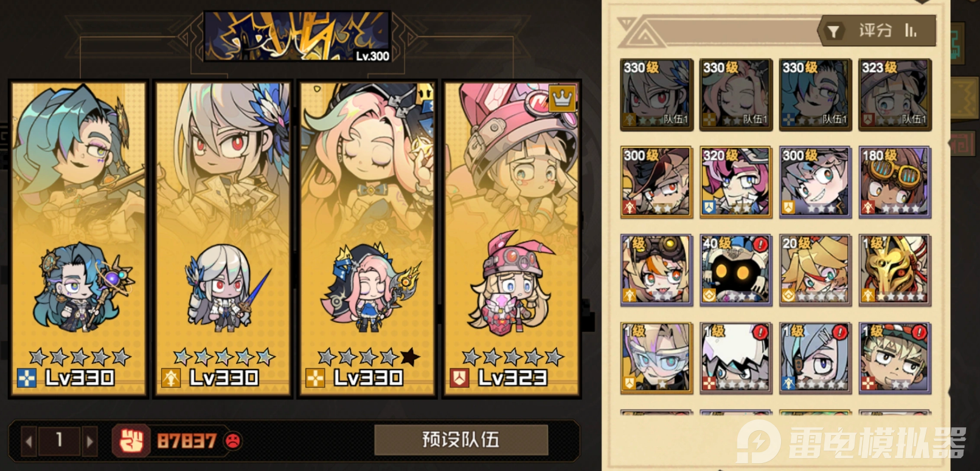
Task: Choose the 40级 black cat hero portrait
Action: pos(735,270)
